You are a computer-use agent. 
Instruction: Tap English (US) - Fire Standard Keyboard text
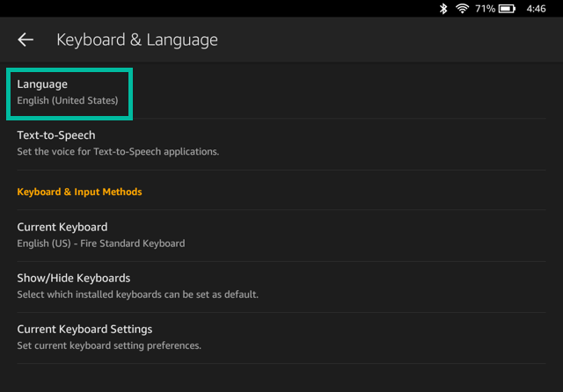[100, 243]
